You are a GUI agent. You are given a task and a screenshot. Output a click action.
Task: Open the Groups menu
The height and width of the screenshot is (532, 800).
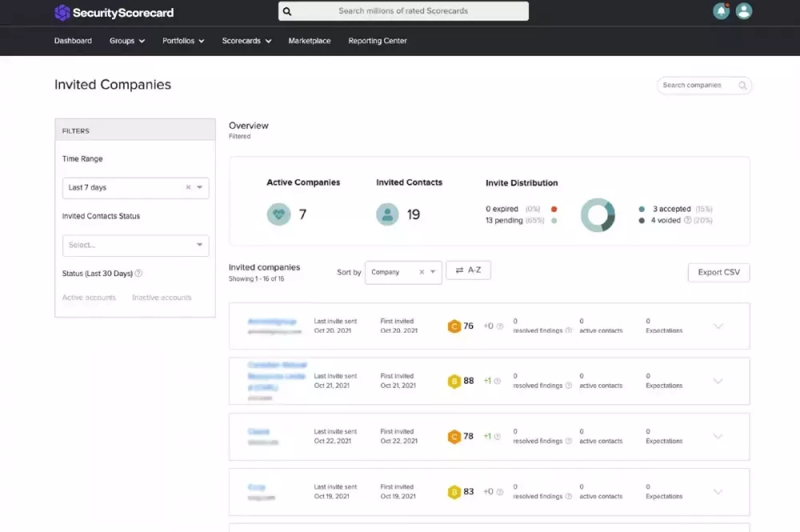[127, 41]
